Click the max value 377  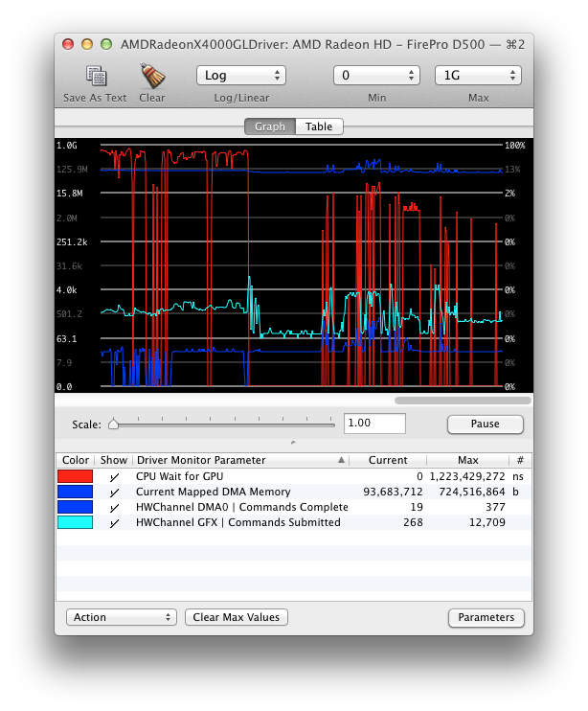(x=495, y=507)
